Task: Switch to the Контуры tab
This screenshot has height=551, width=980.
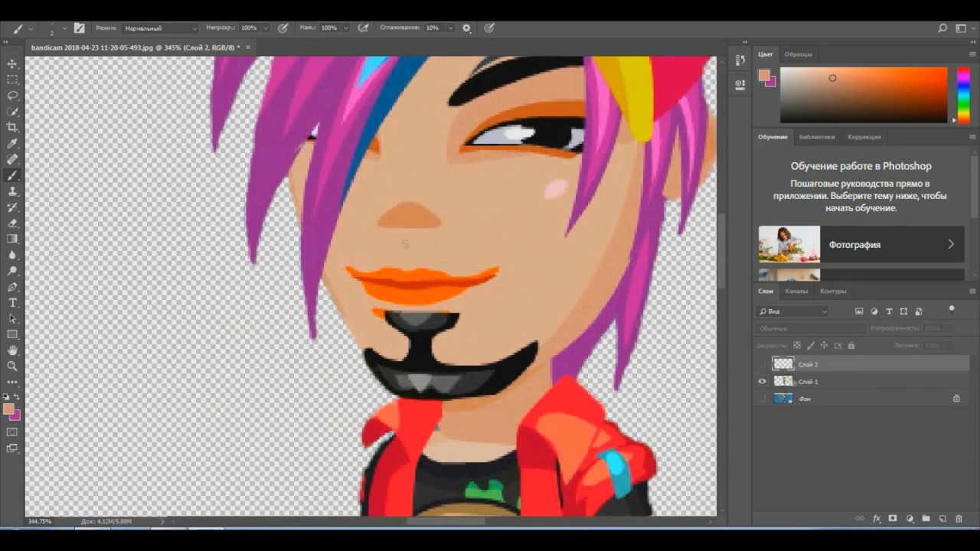Action: pyautogui.click(x=833, y=292)
